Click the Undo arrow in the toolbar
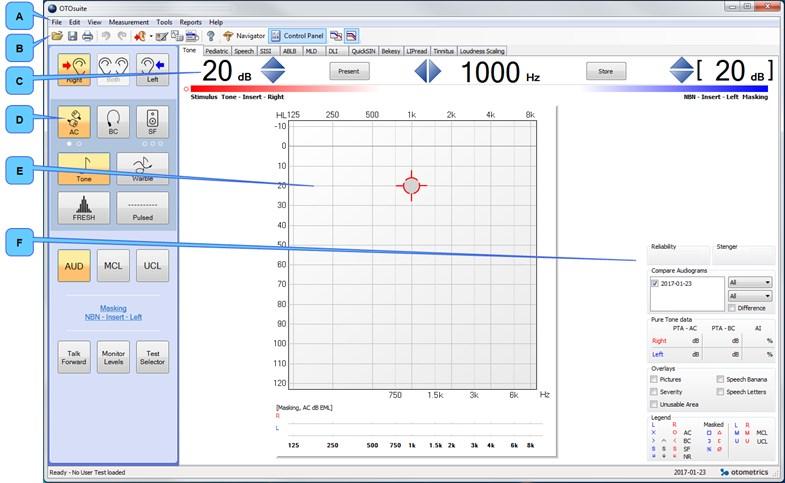Screen dimensions: 785x483 coord(106,36)
